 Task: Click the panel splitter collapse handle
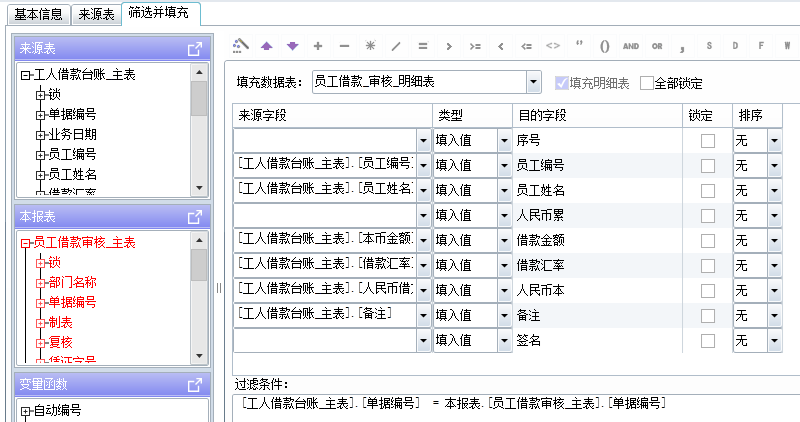click(x=219, y=288)
